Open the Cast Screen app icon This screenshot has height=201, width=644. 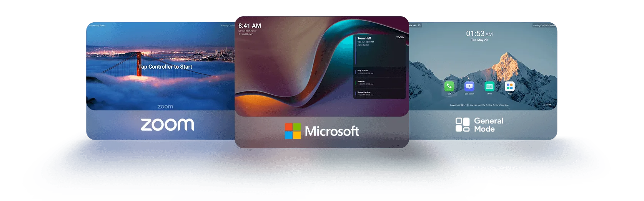coord(469,86)
